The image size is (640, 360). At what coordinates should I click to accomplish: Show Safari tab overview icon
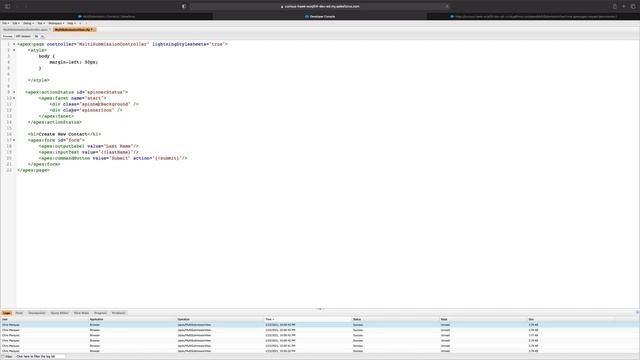click(633, 6)
